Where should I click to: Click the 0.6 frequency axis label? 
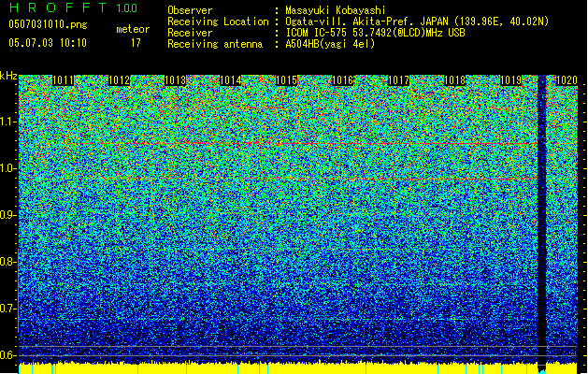[x=7, y=355]
